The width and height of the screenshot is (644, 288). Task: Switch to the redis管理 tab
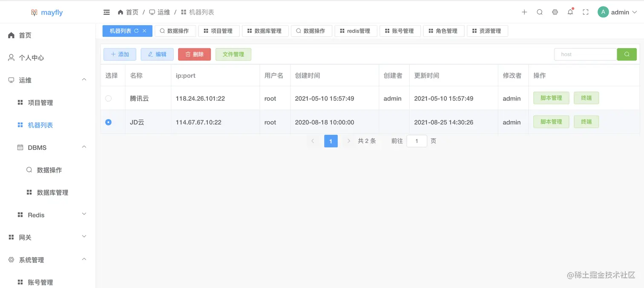point(356,31)
